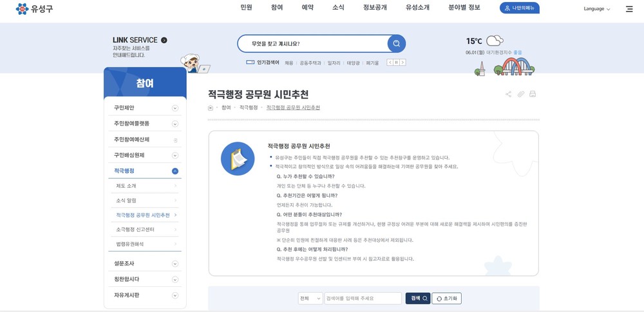
Task: Click the breadcrumb home icon
Action: [x=211, y=107]
